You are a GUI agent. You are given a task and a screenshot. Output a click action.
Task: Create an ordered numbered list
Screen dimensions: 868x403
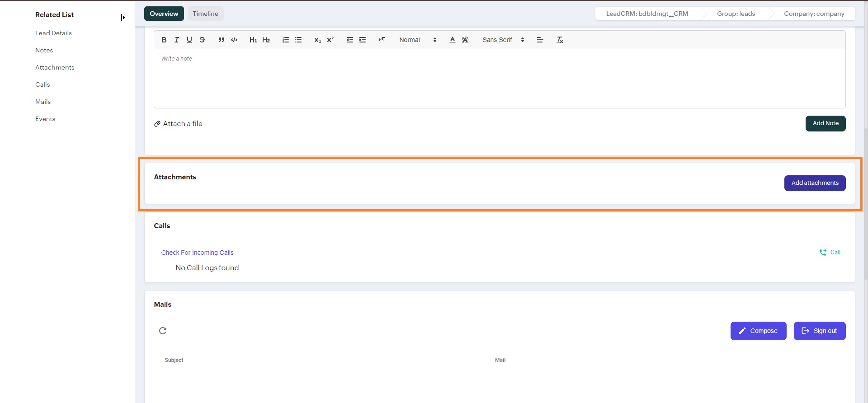click(286, 40)
